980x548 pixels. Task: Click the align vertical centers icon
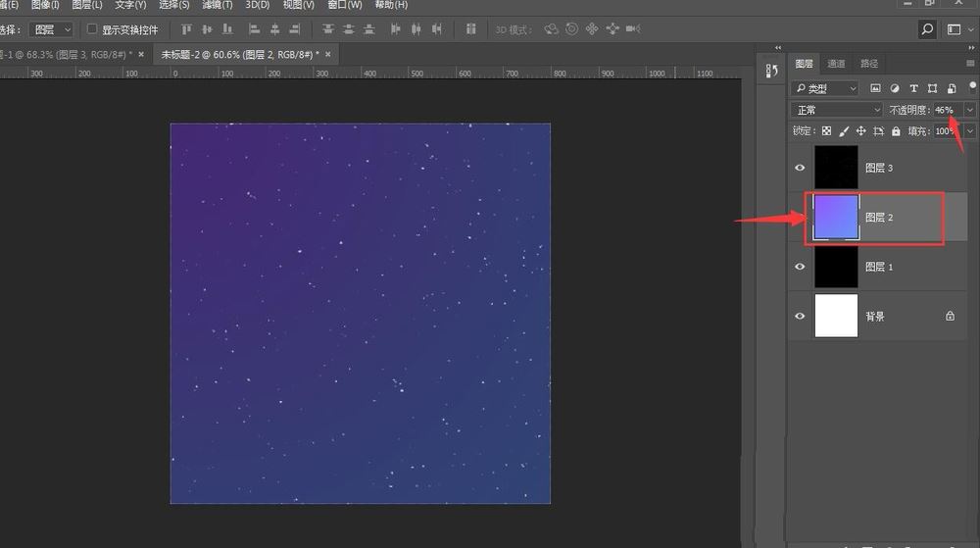point(207,29)
